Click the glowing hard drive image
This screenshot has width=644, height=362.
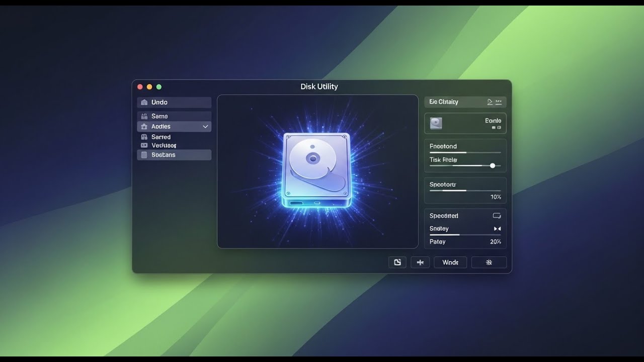[x=316, y=170]
